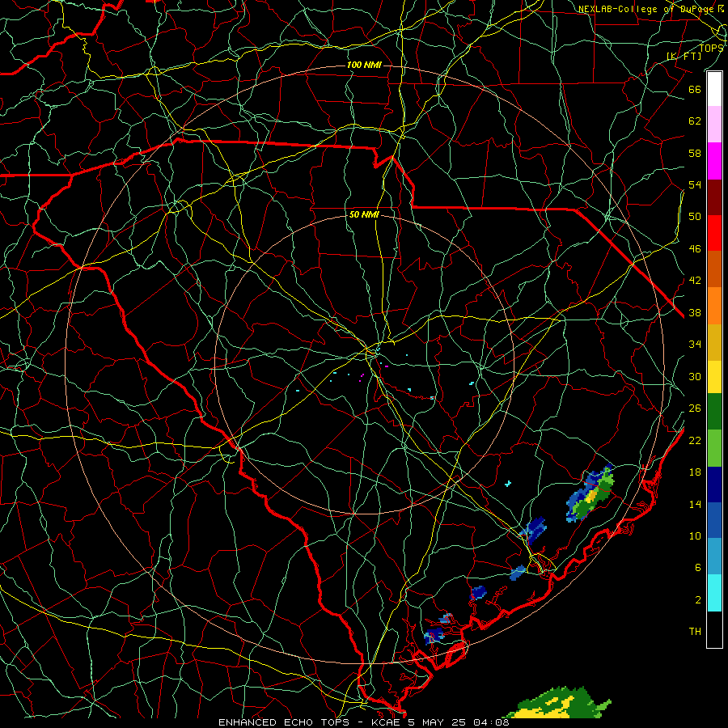
Task: Select the bright red legend swatch
Action: [714, 233]
